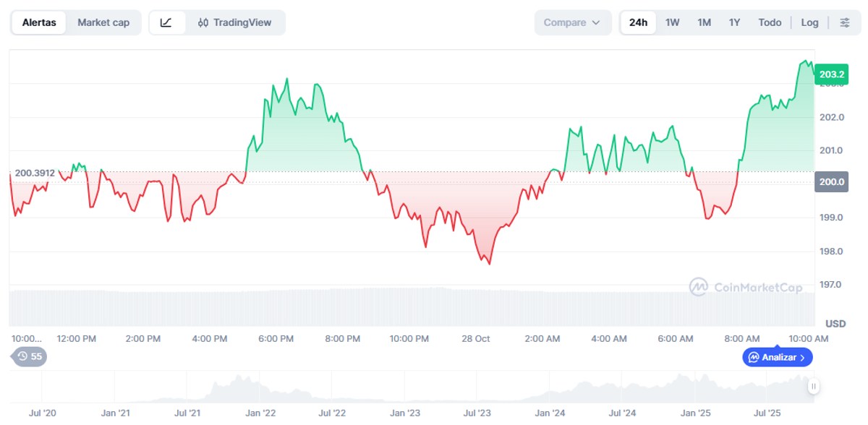Screen dimensions: 868x425
Task: Open the Compare dropdown
Action: 573,22
